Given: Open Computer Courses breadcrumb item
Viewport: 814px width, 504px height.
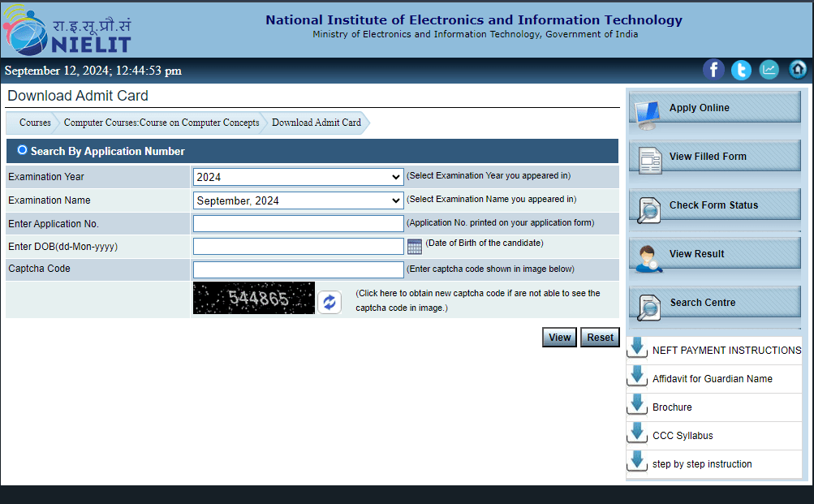Looking at the screenshot, I should coord(162,123).
